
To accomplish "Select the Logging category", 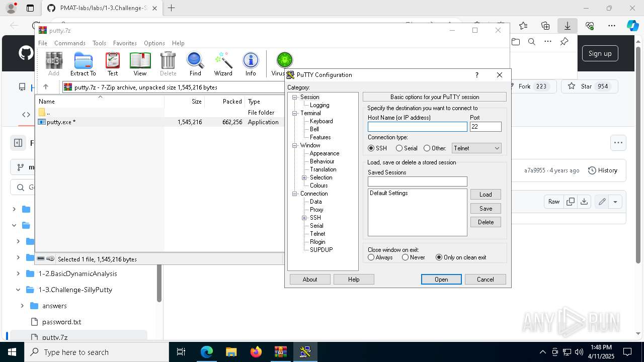I will click(319, 105).
